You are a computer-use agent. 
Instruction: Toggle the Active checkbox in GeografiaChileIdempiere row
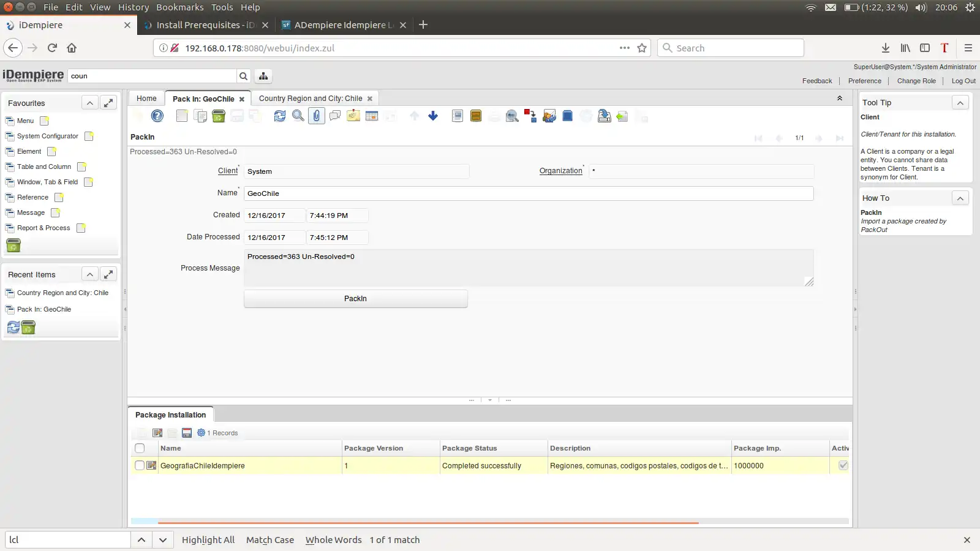(x=843, y=465)
